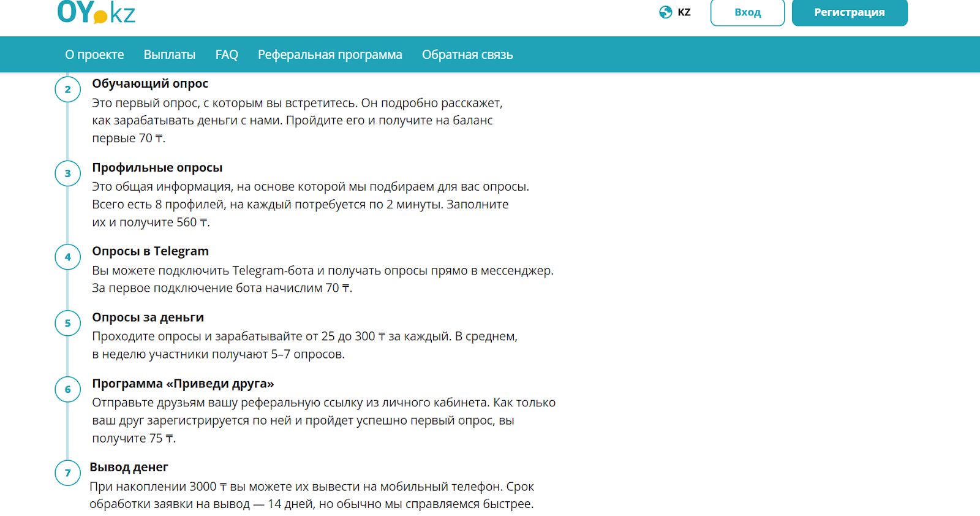Click line starting 'Это первый опрос'
Image resolution: width=980 pixels, height=516 pixels.
[297, 103]
